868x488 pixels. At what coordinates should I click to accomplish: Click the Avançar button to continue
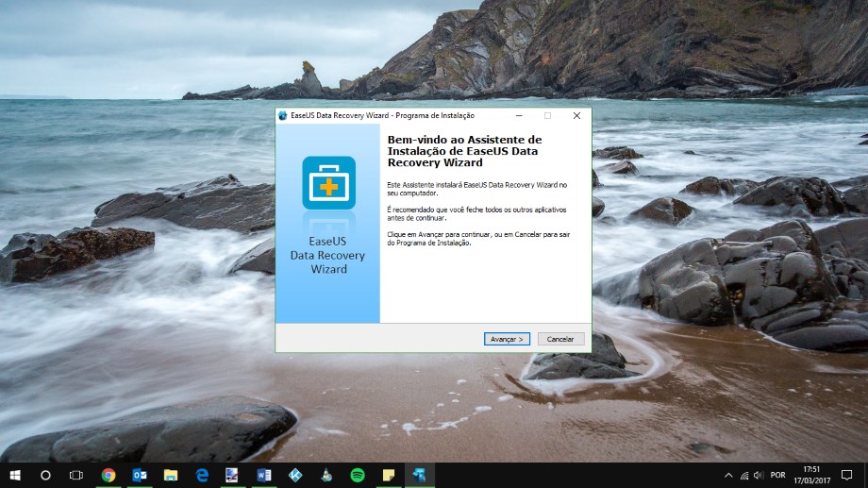(508, 339)
